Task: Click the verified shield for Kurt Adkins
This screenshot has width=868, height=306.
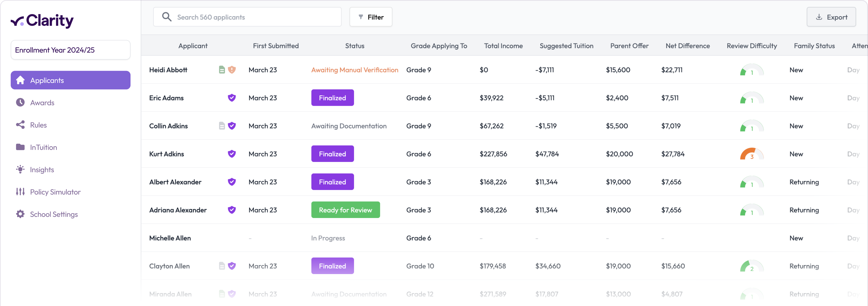Action: [231, 154]
